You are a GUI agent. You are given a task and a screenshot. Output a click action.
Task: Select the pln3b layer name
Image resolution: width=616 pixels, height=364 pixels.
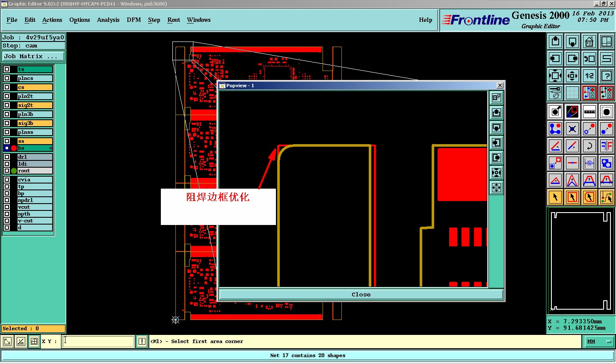click(x=35, y=114)
